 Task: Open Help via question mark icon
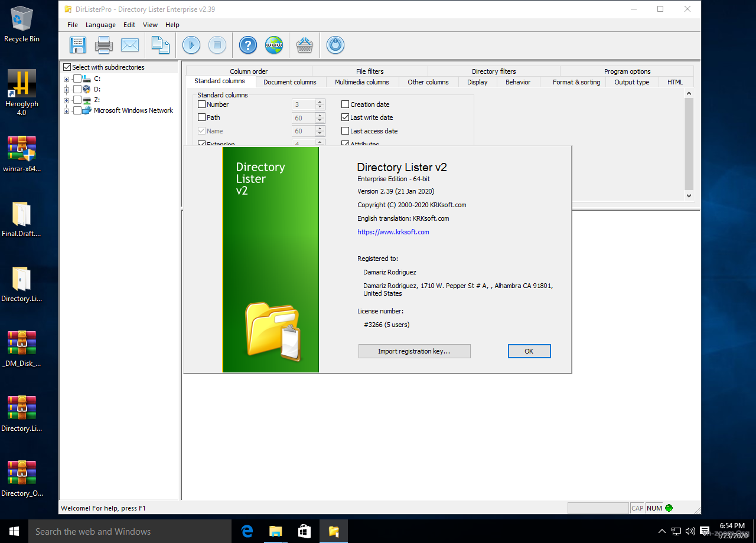[248, 45]
